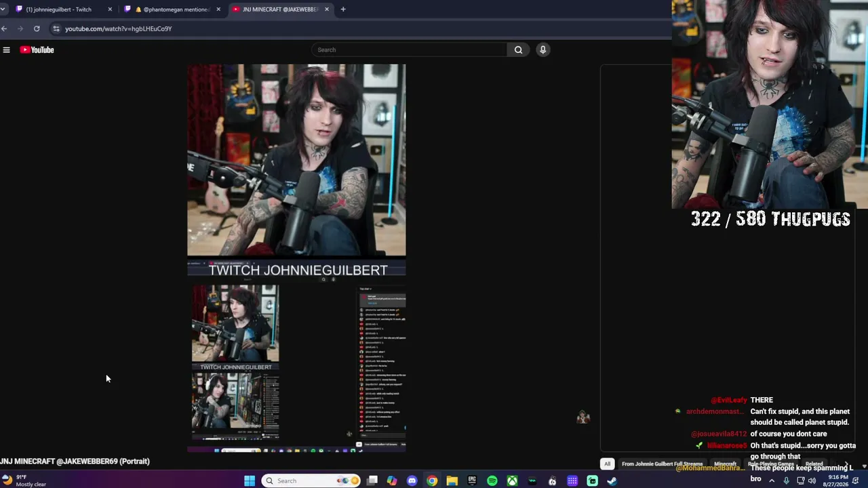The height and width of the screenshot is (488, 868).
Task: Select the JNJ MINECRAFT YouTube tab
Action: 280,9
